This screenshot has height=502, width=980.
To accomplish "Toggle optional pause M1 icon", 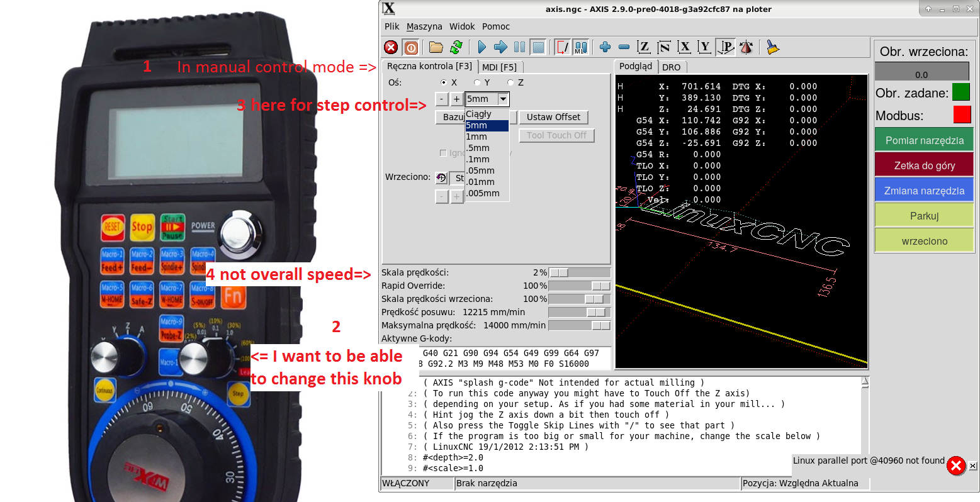I will coord(581,47).
